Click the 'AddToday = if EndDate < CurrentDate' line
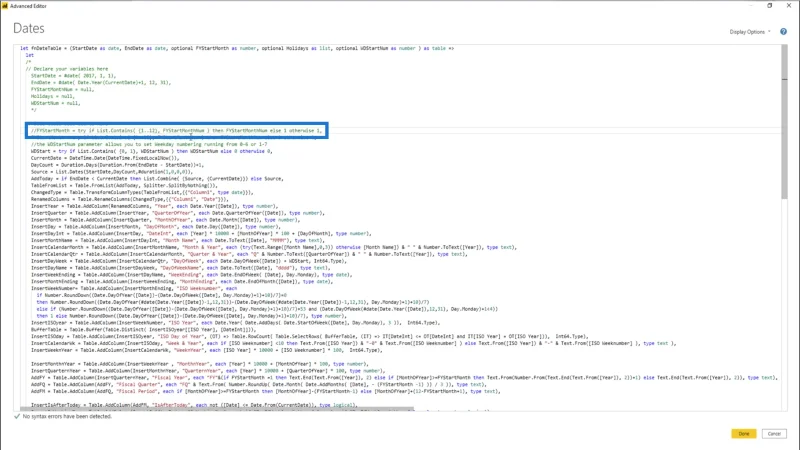Screen dimensions: 800x450 [157, 179]
